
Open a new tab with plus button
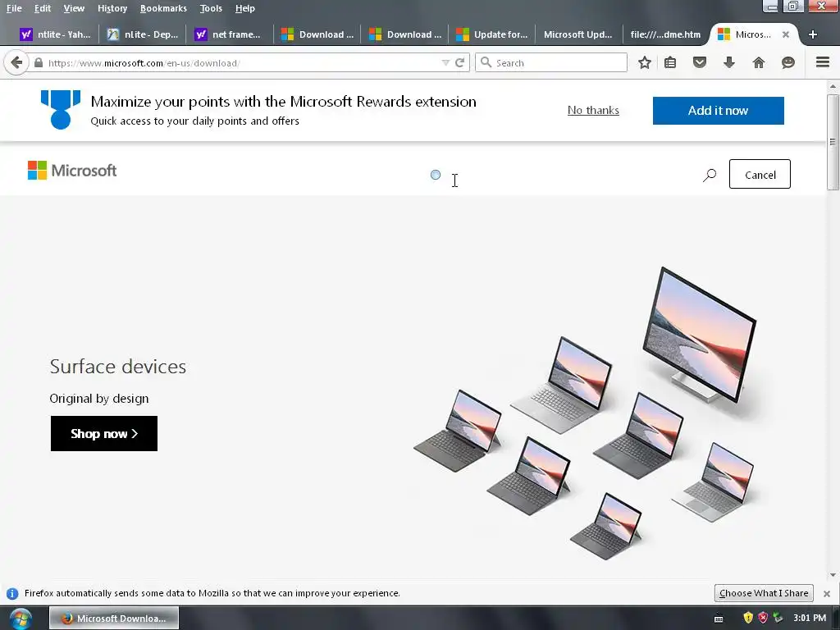click(813, 34)
